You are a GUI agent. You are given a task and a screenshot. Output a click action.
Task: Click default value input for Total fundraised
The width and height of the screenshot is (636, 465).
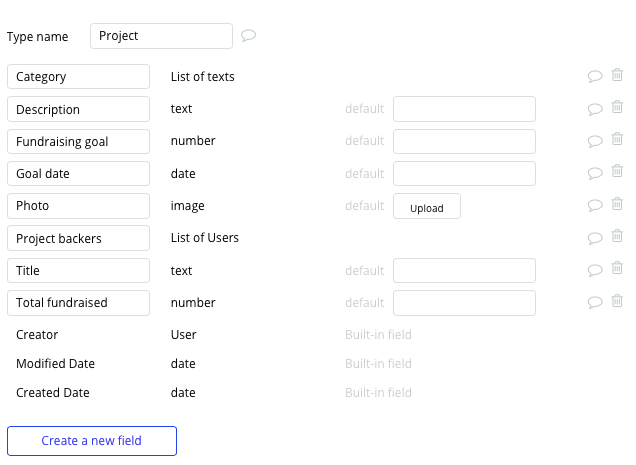point(464,303)
